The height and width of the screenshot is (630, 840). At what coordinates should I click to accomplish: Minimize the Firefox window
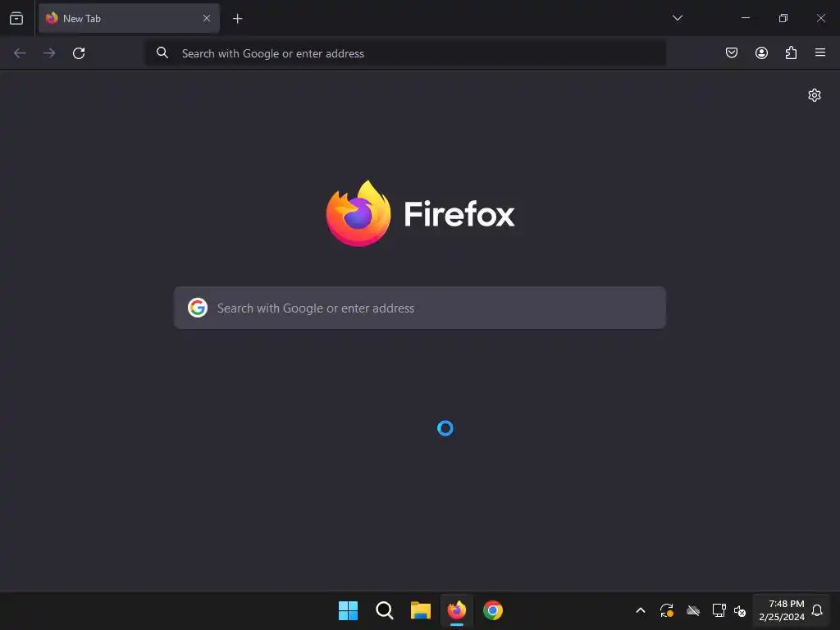tap(745, 18)
